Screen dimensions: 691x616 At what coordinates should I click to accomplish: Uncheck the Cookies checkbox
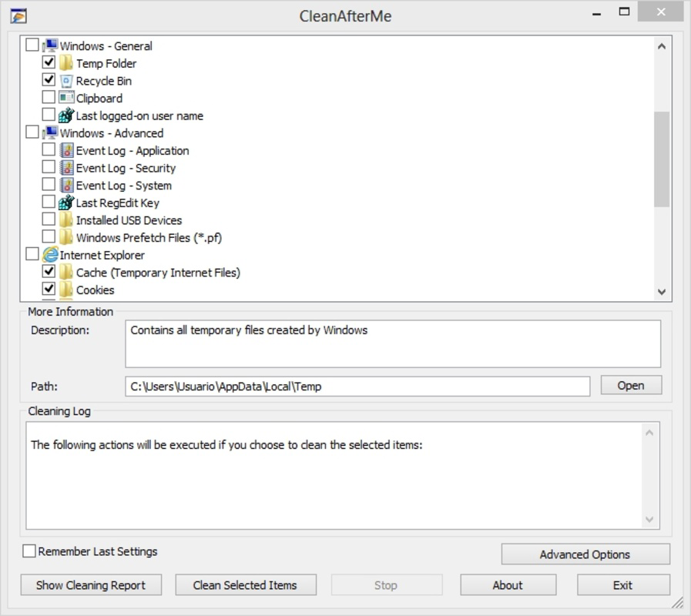(49, 289)
